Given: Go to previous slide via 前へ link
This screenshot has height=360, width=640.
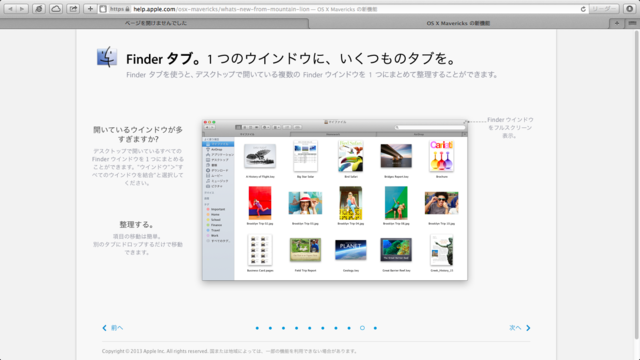Looking at the screenshot, I should 113,328.
